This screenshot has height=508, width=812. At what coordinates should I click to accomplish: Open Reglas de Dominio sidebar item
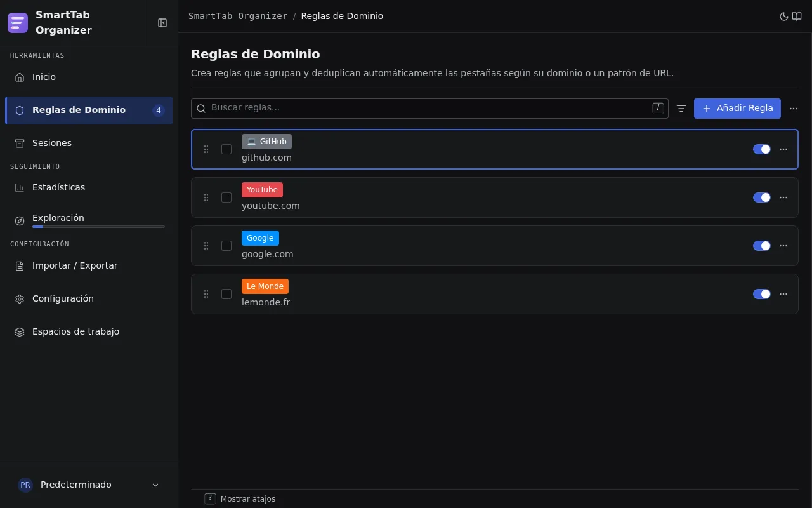tap(89, 110)
